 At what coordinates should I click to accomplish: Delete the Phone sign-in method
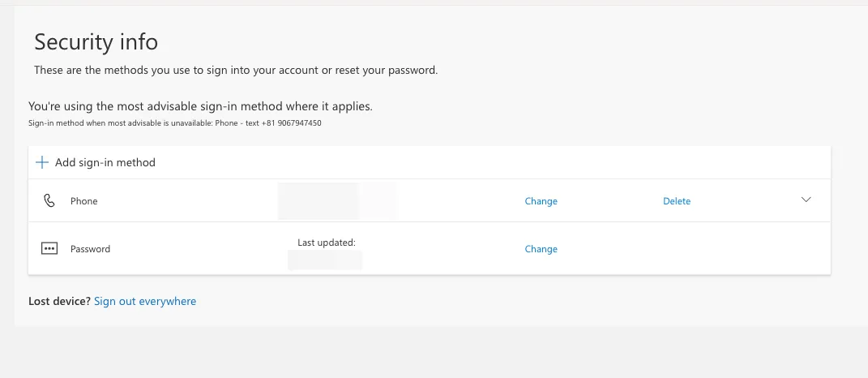(677, 201)
